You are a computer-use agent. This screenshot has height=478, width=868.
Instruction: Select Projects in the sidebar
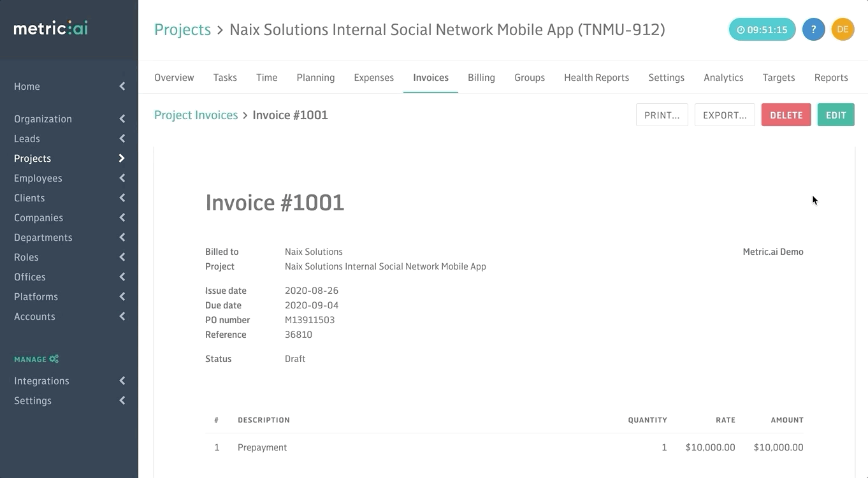(x=33, y=158)
